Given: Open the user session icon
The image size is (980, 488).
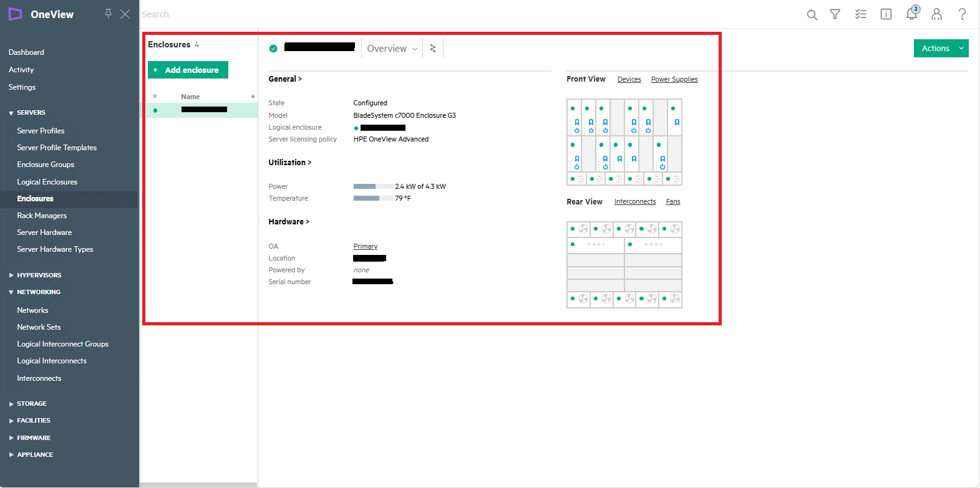Looking at the screenshot, I should 936,14.
